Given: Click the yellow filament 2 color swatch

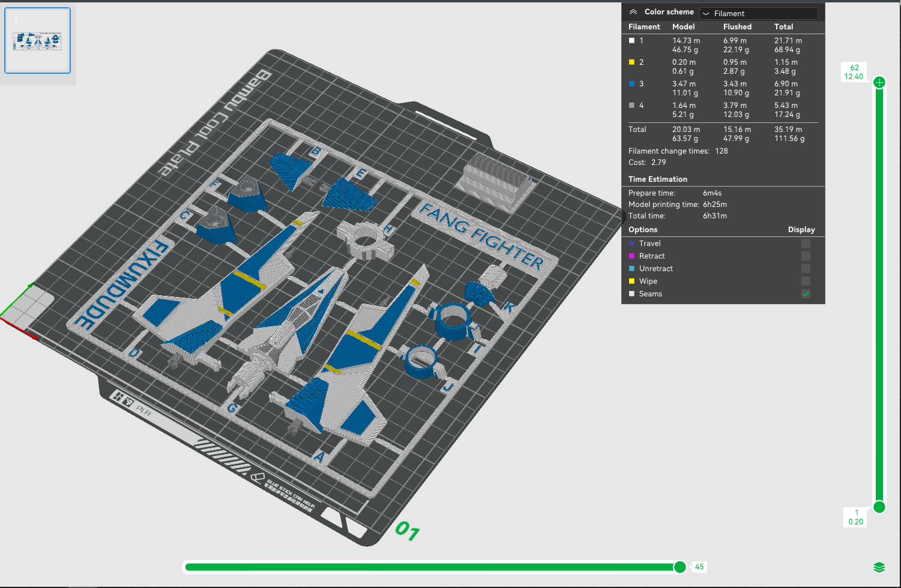Looking at the screenshot, I should coord(631,62).
